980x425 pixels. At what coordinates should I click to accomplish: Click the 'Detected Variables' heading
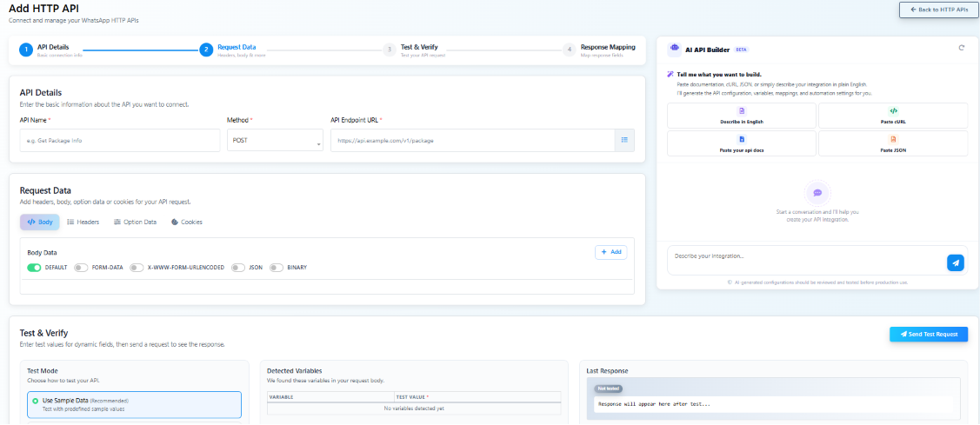pos(295,370)
